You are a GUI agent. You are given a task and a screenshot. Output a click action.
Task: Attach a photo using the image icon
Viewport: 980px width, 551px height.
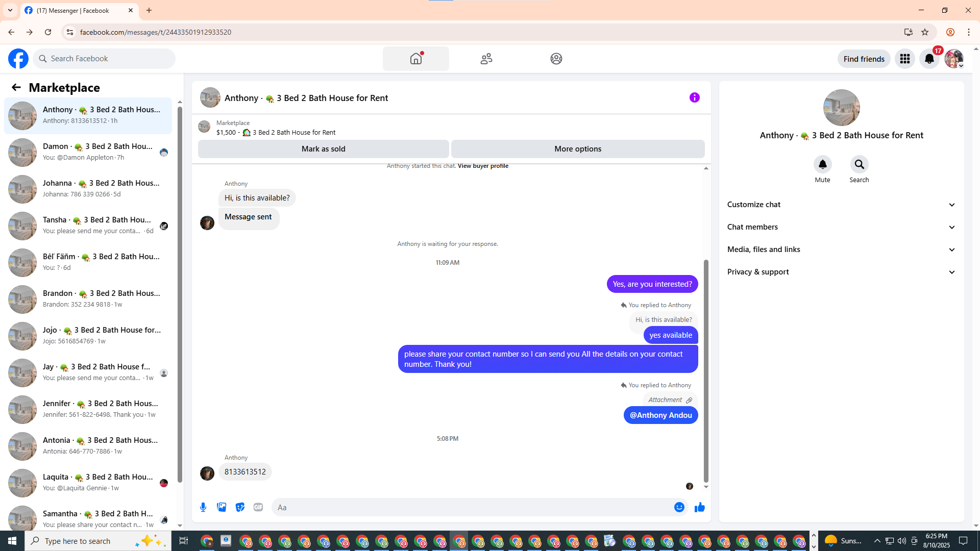pyautogui.click(x=222, y=507)
